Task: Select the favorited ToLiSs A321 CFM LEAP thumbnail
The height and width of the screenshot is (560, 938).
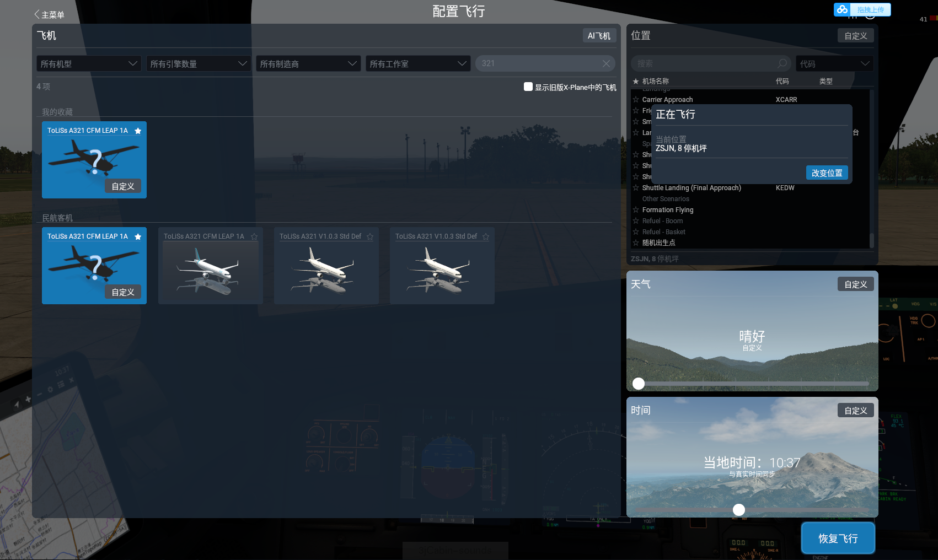Action: (x=94, y=160)
